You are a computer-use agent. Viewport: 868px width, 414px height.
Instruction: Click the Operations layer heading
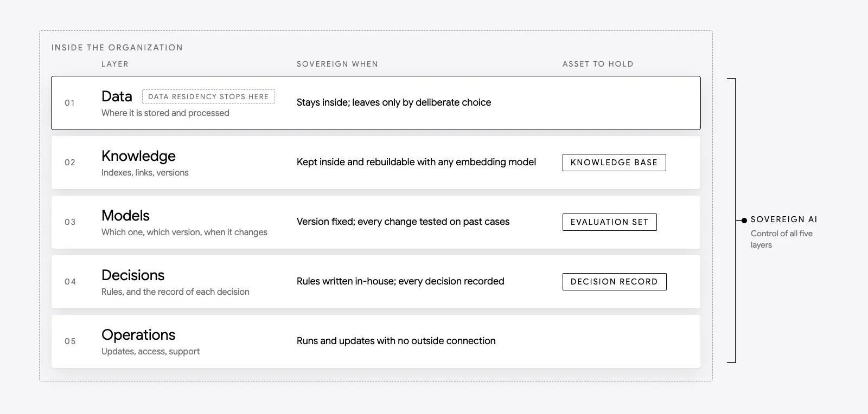pos(138,335)
